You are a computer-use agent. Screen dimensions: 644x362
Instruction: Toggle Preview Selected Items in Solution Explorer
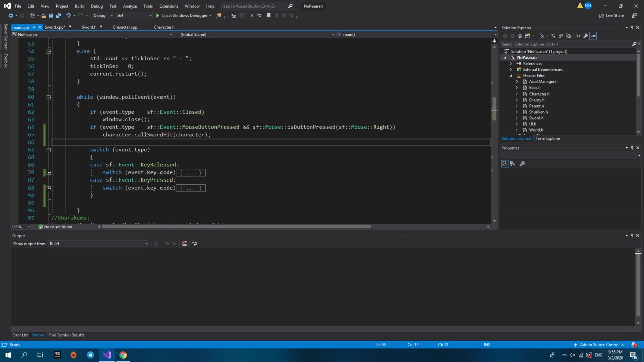[593, 36]
